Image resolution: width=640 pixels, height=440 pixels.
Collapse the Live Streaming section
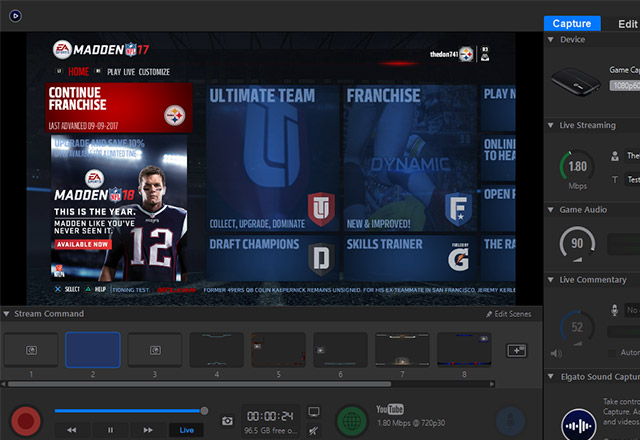click(x=551, y=125)
